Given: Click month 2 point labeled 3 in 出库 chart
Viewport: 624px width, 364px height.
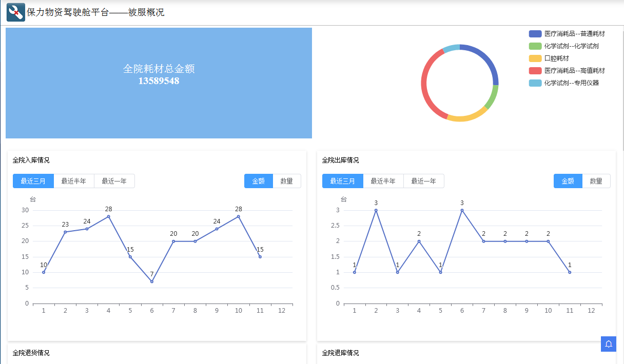Looking at the screenshot, I should tap(376, 210).
